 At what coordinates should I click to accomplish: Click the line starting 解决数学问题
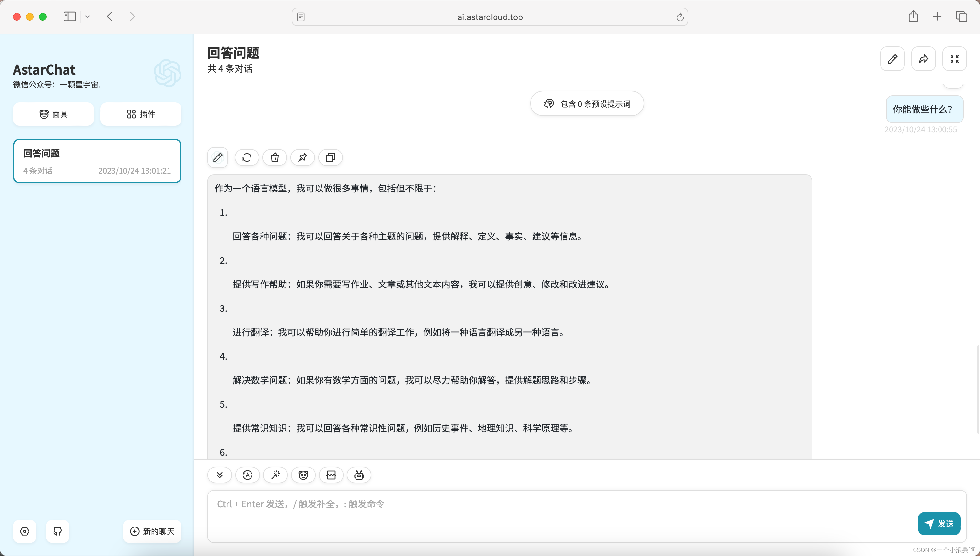(x=413, y=380)
